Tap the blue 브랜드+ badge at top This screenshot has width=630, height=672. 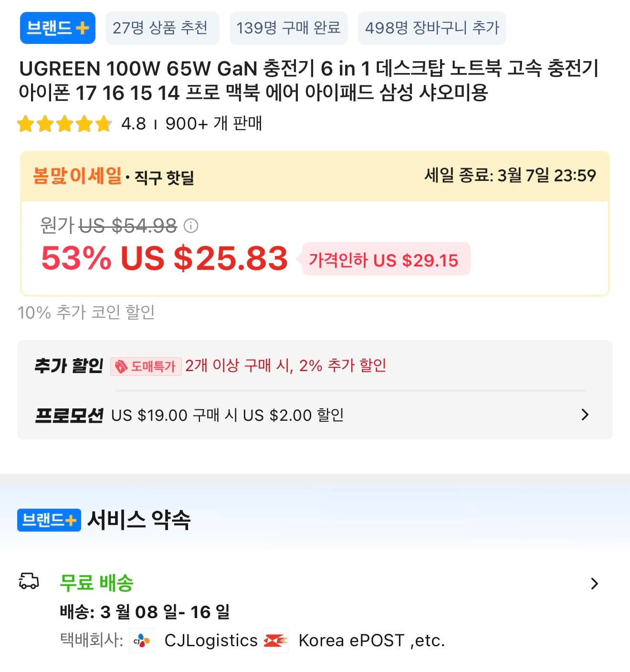click(x=57, y=28)
